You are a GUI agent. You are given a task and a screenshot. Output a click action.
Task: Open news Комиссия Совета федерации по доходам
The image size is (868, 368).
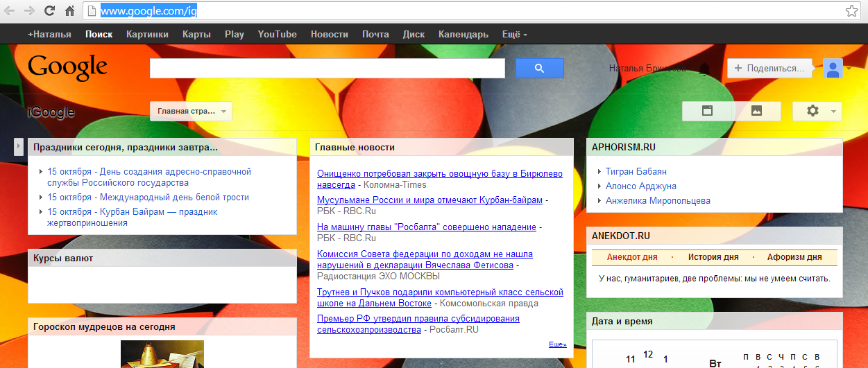425,259
